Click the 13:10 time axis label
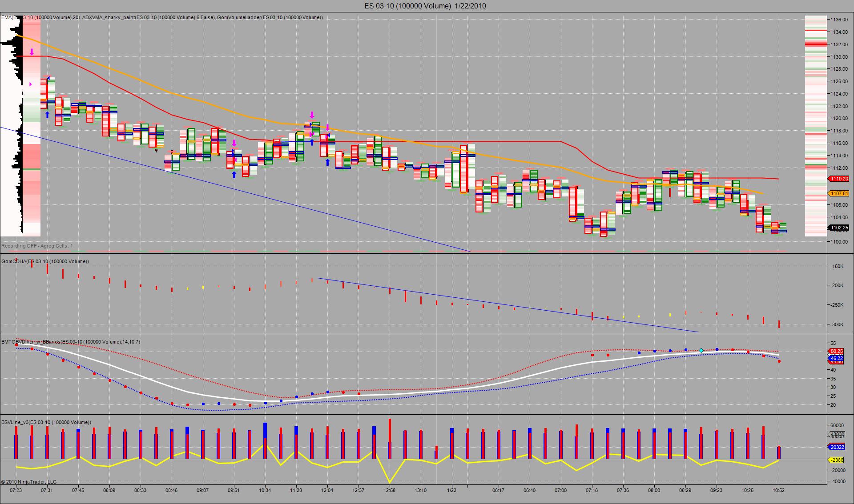 tap(421, 490)
